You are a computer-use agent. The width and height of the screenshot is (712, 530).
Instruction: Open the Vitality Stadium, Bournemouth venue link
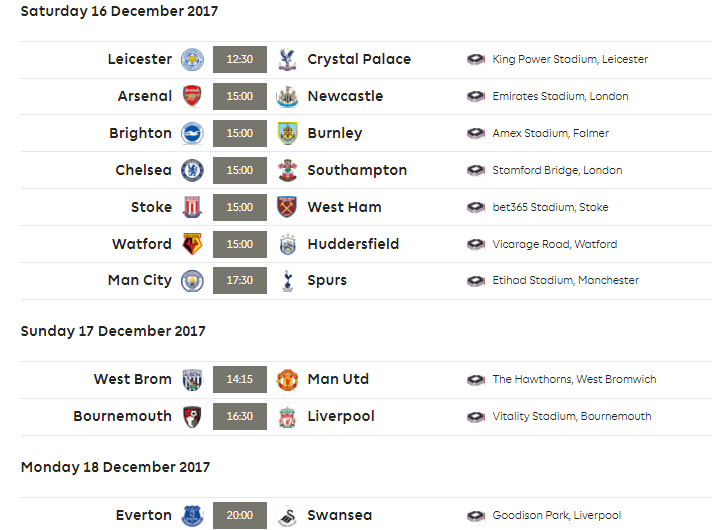click(572, 416)
